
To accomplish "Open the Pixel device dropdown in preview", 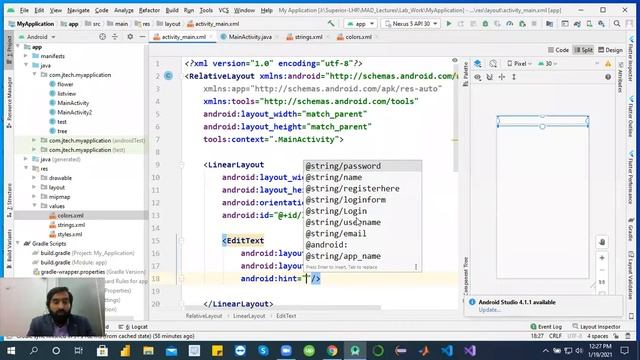I will [519, 64].
